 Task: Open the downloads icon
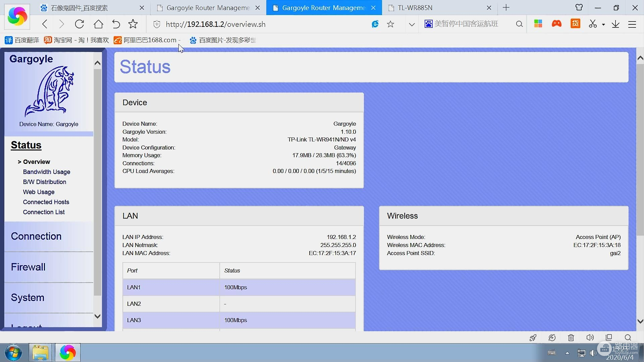pyautogui.click(x=615, y=24)
